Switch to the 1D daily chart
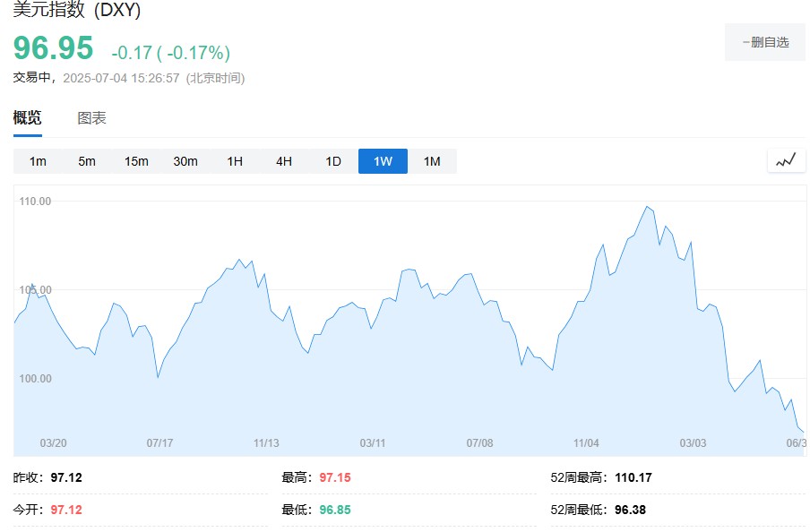Image resolution: width=810 pixels, height=532 pixels. click(x=333, y=161)
